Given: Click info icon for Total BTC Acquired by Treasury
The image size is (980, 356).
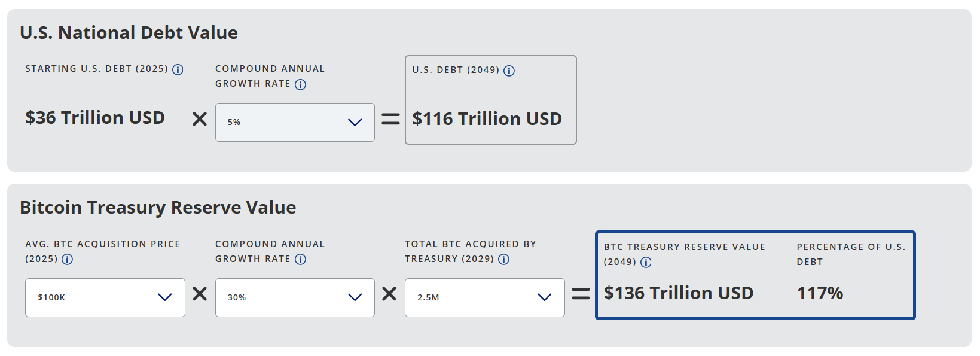Looking at the screenshot, I should (x=504, y=259).
